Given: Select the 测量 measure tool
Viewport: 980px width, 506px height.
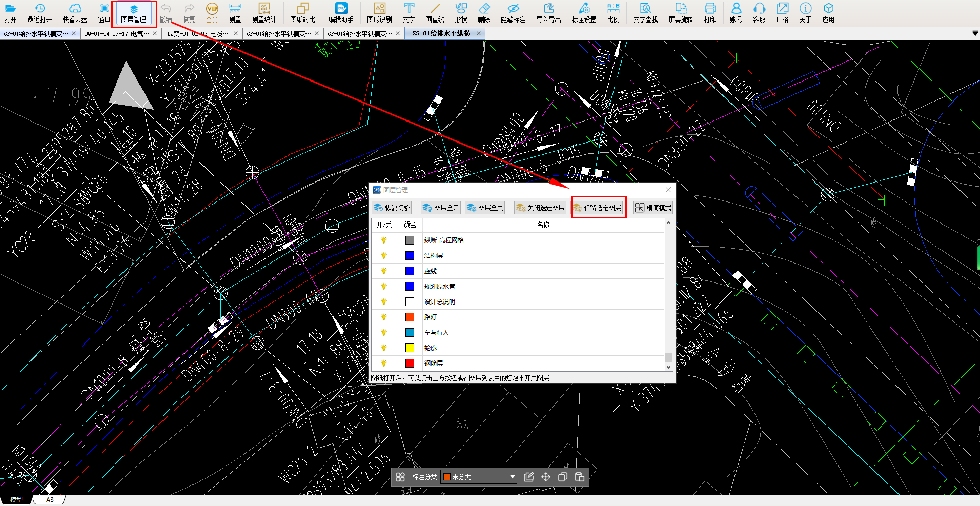Looking at the screenshot, I should point(235,13).
